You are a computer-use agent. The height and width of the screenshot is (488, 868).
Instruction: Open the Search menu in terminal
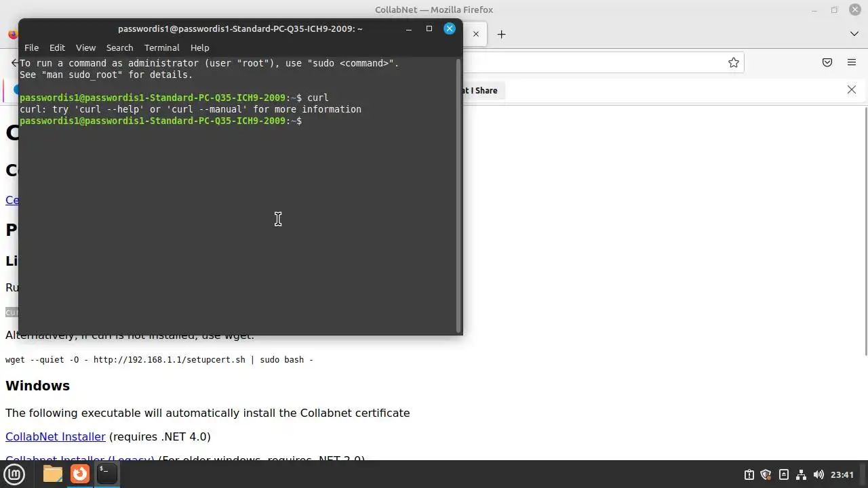click(x=119, y=47)
